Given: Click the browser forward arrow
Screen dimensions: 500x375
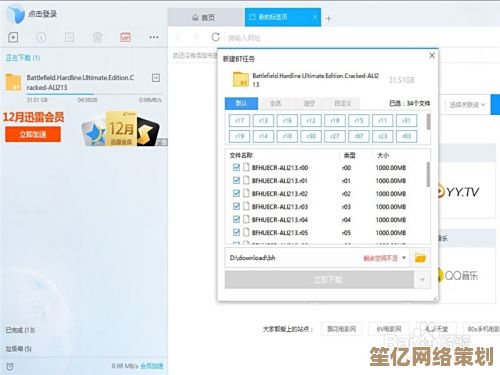Looking at the screenshot, I should click(x=196, y=37).
